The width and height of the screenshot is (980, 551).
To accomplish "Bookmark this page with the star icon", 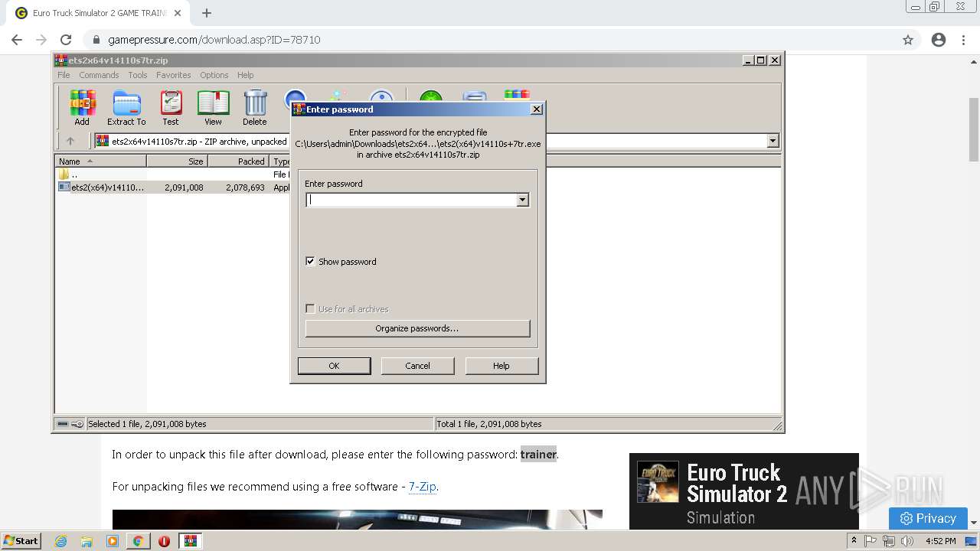I will click(x=908, y=40).
